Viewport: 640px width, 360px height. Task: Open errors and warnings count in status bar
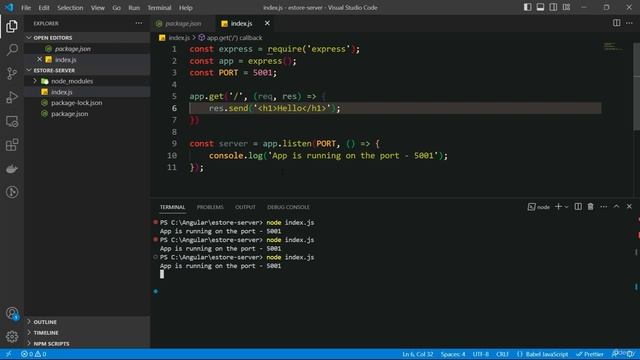coord(33,354)
